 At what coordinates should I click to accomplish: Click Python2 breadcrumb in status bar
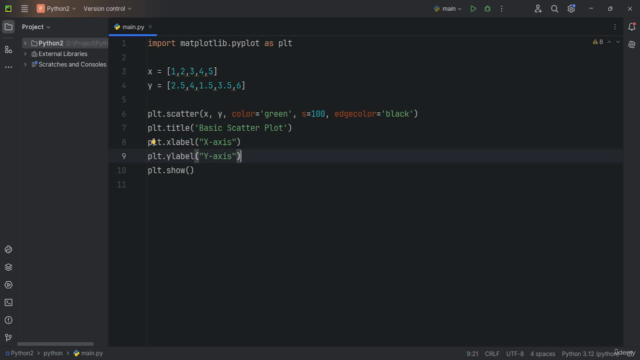click(19, 353)
